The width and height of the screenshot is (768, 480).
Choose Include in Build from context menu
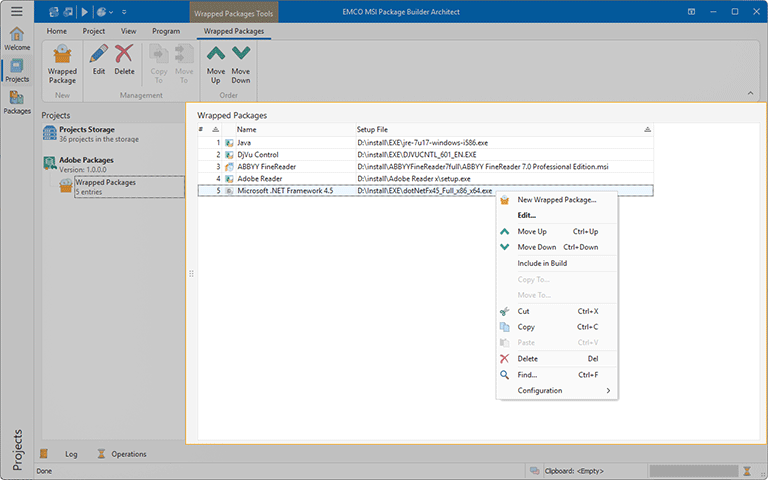pyautogui.click(x=542, y=263)
